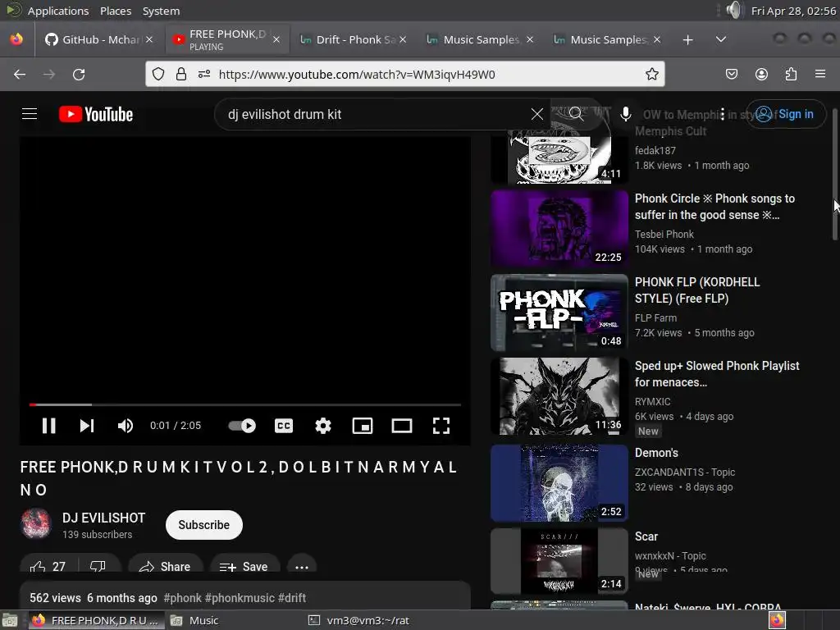The width and height of the screenshot is (840, 630).
Task: Close the FREE PHONK playing tab
Action: click(x=276, y=39)
